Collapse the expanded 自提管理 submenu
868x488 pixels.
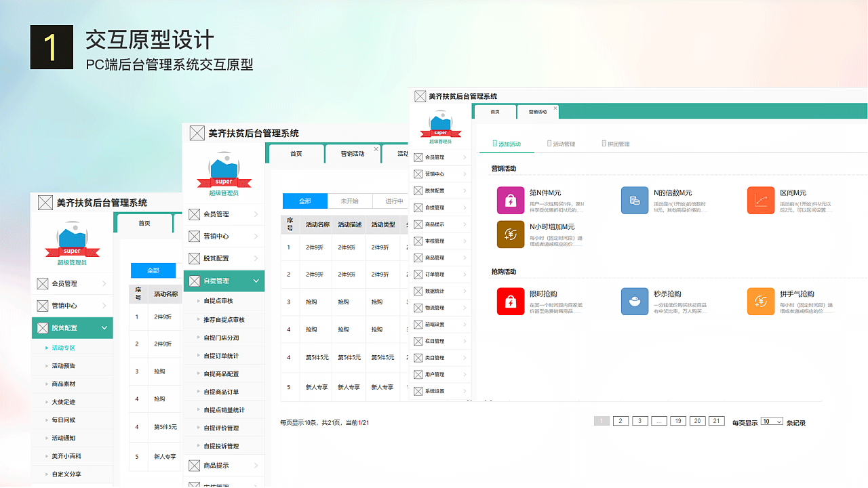click(254, 281)
